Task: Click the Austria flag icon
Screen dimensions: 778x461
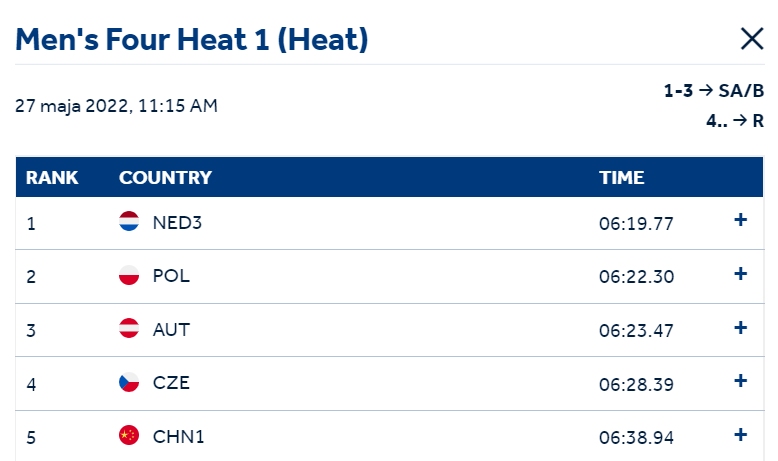Action: tap(129, 328)
